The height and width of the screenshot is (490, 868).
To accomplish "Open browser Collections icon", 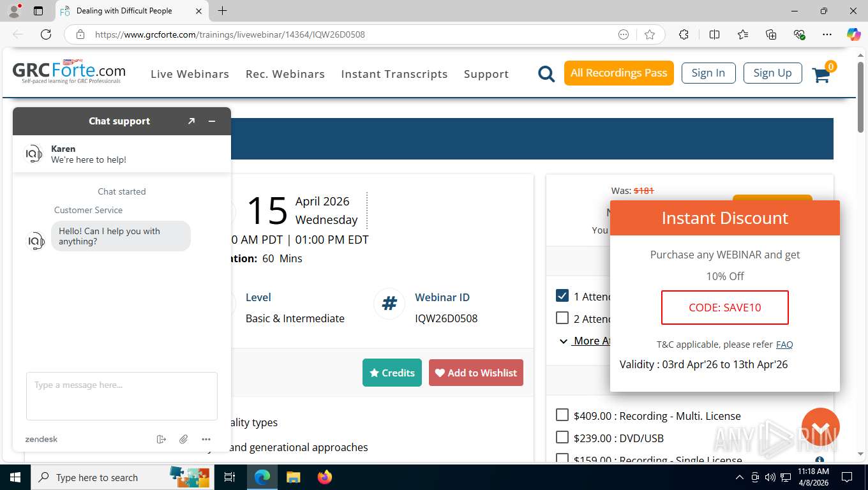I will pyautogui.click(x=771, y=34).
